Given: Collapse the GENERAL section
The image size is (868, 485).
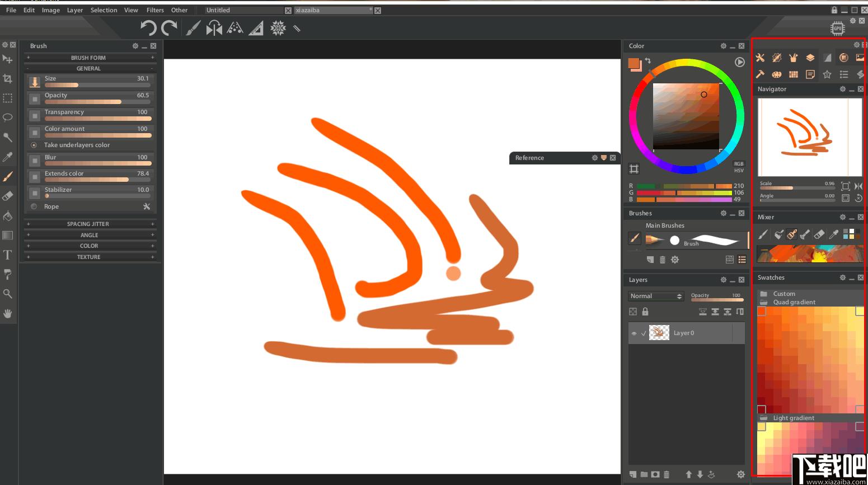Looking at the screenshot, I should (x=90, y=68).
